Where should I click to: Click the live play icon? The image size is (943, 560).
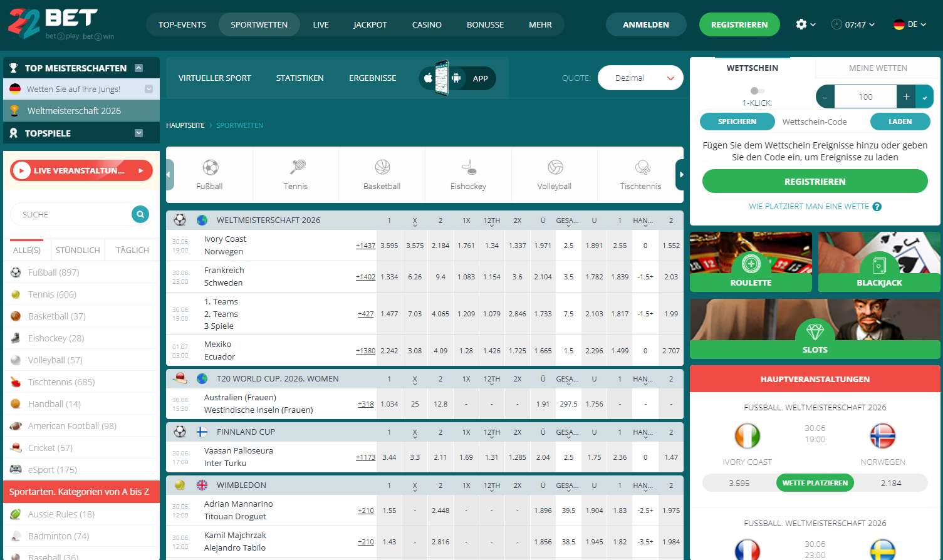21,170
